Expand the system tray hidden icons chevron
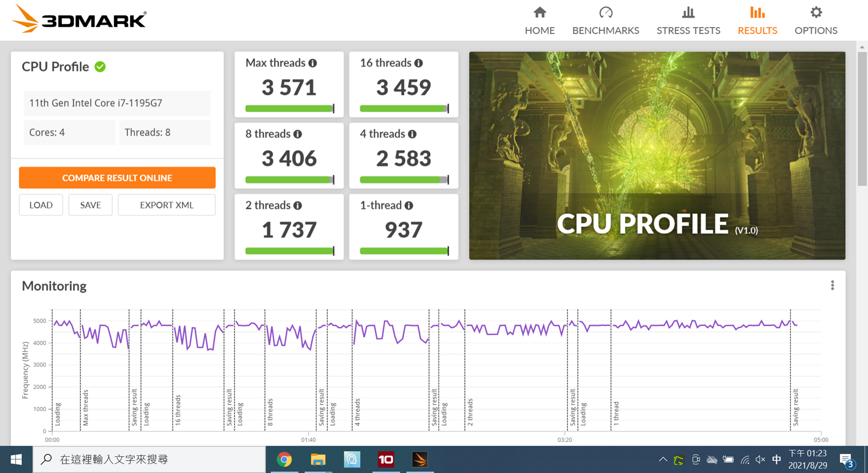 [662, 459]
